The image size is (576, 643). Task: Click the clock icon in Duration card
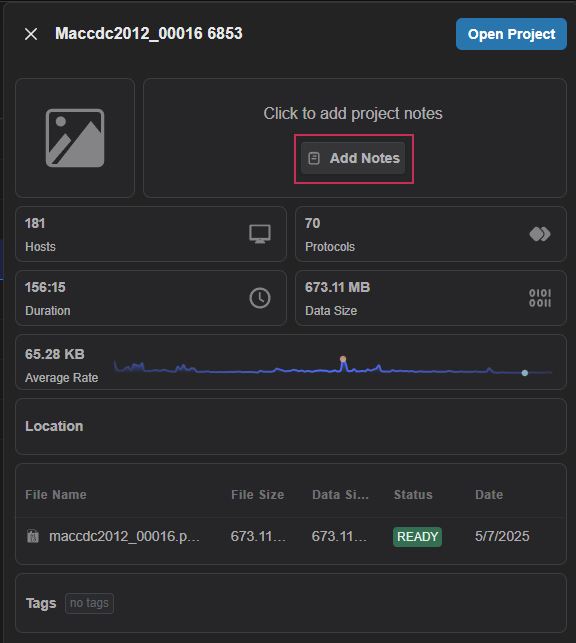click(260, 298)
